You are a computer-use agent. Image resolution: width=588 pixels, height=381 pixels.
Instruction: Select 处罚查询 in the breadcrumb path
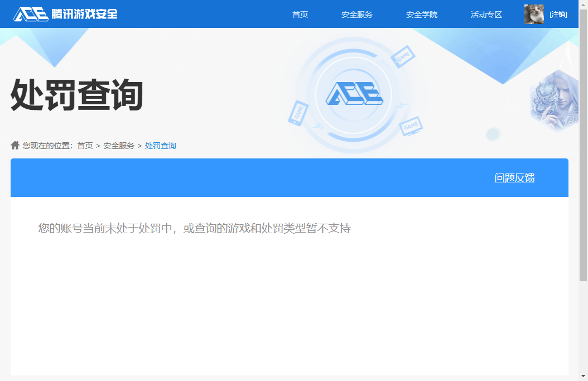click(x=160, y=145)
